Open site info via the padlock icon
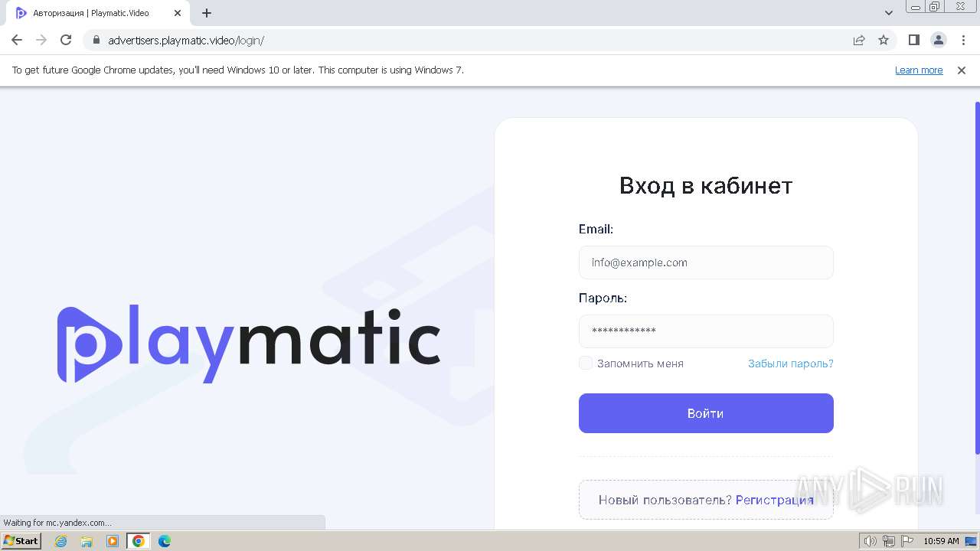Image resolution: width=980 pixels, height=551 pixels. [96, 40]
